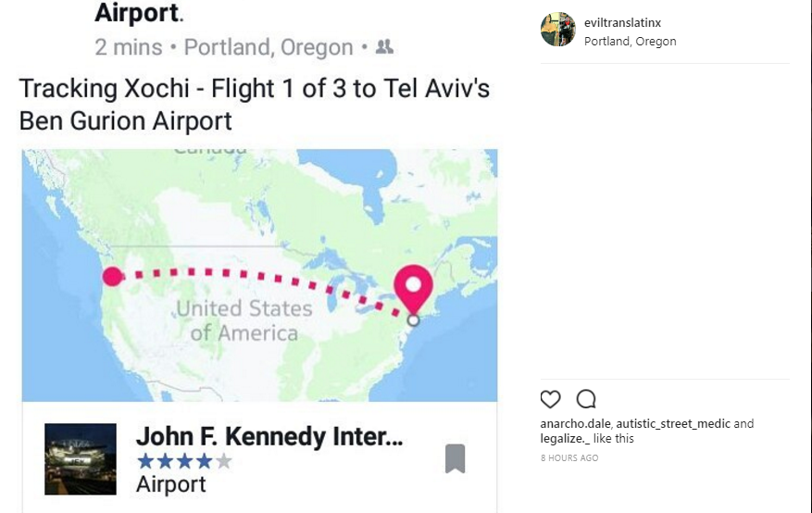Like the post with the heart icon
The width and height of the screenshot is (812, 513).
point(550,399)
